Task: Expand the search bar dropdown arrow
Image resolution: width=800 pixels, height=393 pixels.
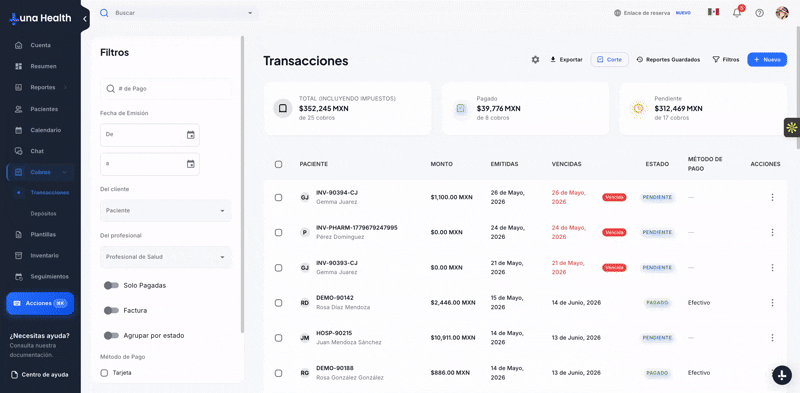Action: [250, 13]
